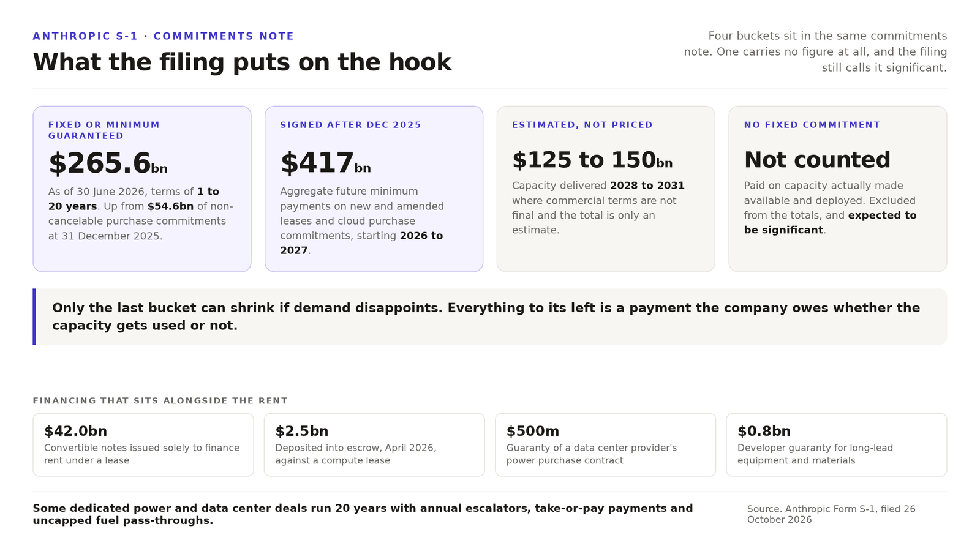Viewport: 980px width, 551px height.
Task: Click the $42.0bn convertible notes value
Action: (75, 431)
